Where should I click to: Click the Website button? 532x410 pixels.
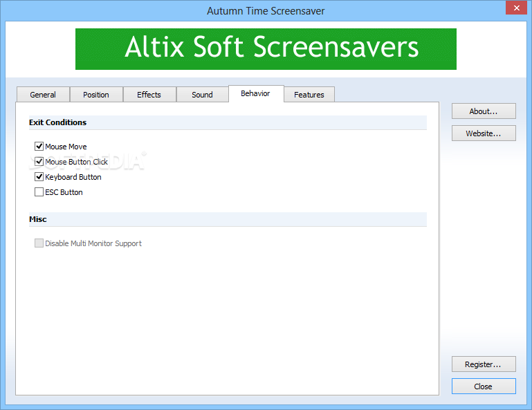484,133
